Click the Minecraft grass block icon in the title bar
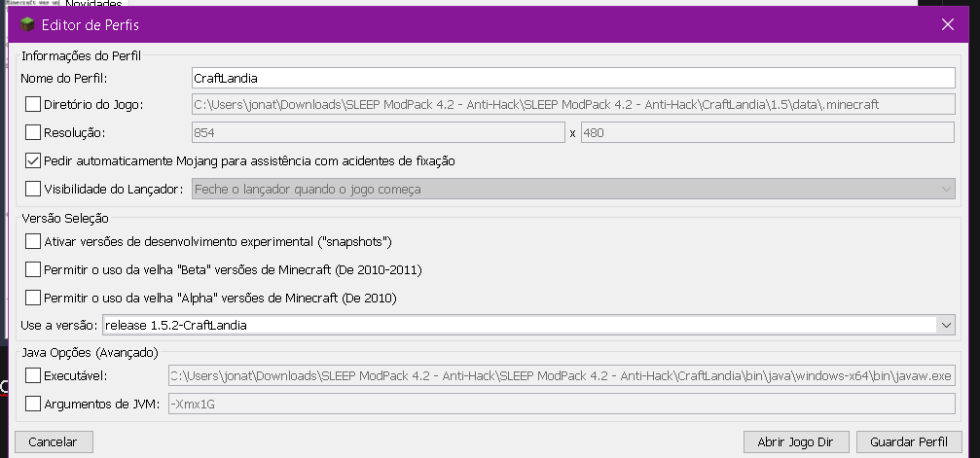 [27, 25]
